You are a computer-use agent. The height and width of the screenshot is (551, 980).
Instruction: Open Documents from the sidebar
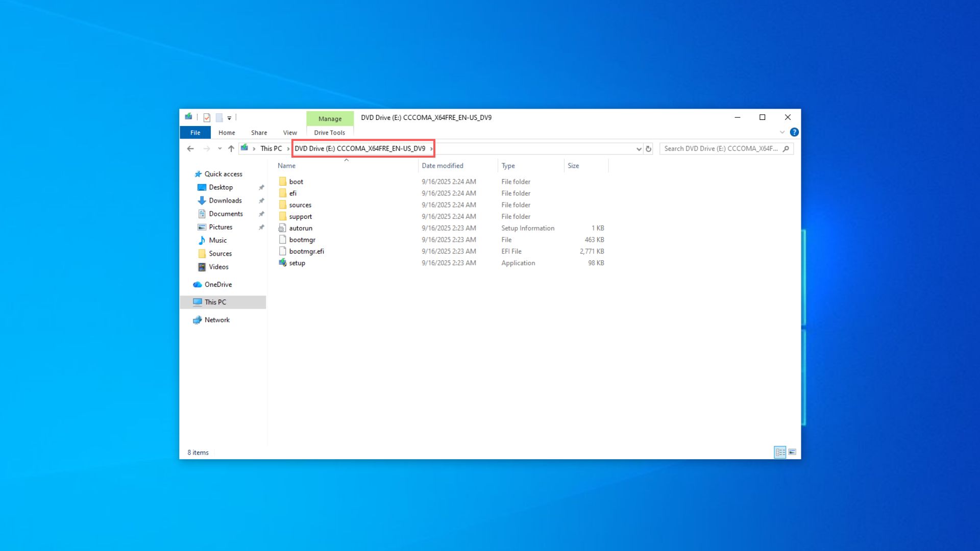click(x=226, y=214)
